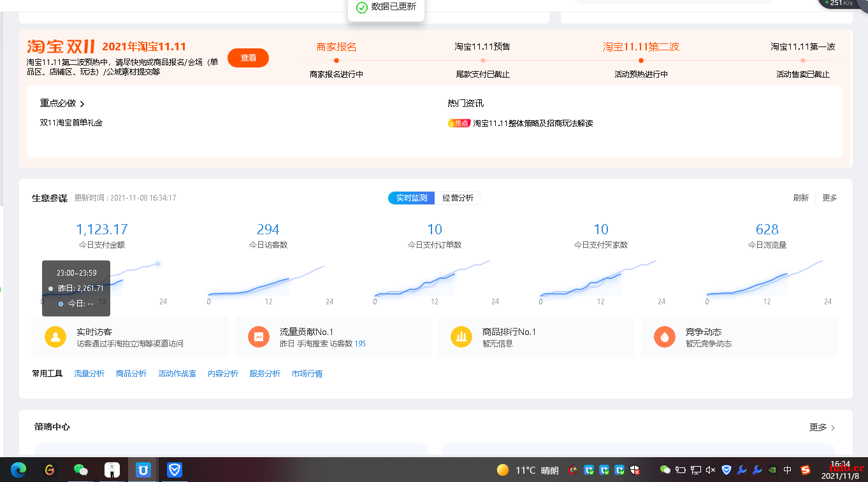
Task: Click the 更新时间 2021-11-08 16:34:17 text
Action: point(126,198)
